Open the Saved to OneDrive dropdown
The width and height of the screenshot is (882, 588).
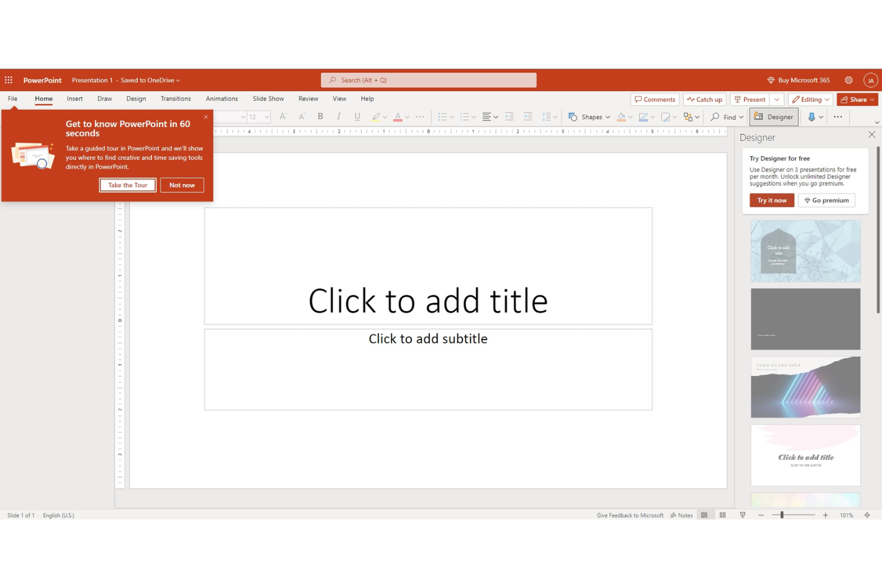point(176,80)
